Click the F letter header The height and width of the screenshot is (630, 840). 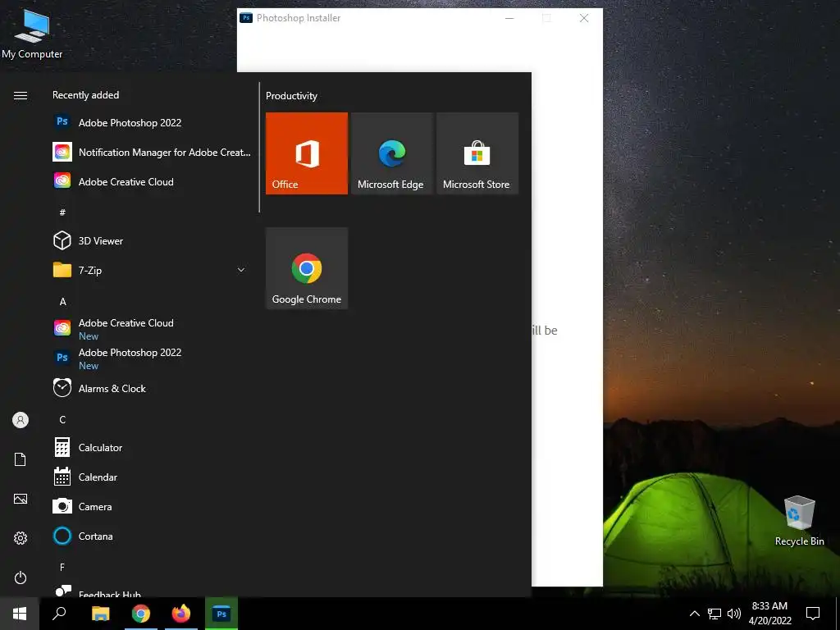coord(62,567)
